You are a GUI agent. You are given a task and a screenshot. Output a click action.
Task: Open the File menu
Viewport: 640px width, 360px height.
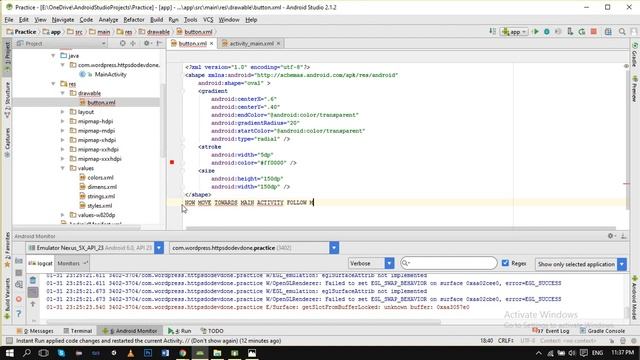[9, 20]
